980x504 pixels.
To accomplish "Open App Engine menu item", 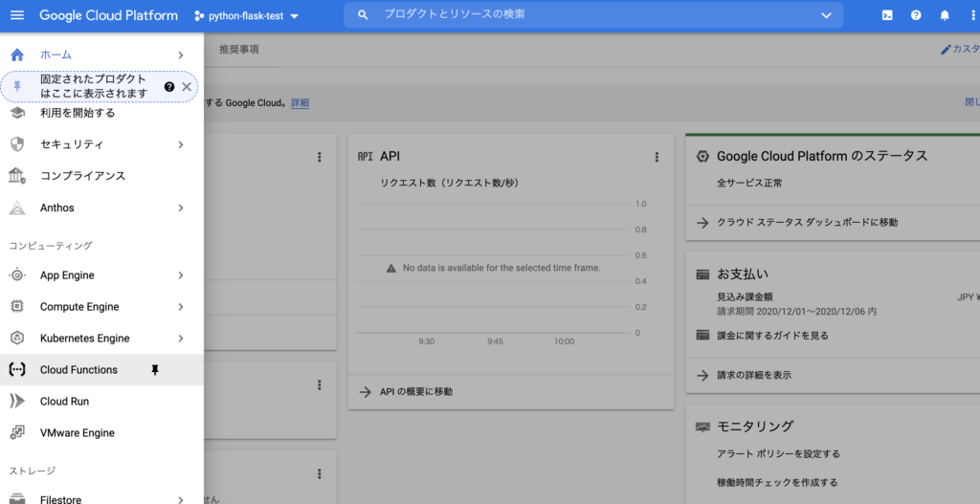I will 101,275.
